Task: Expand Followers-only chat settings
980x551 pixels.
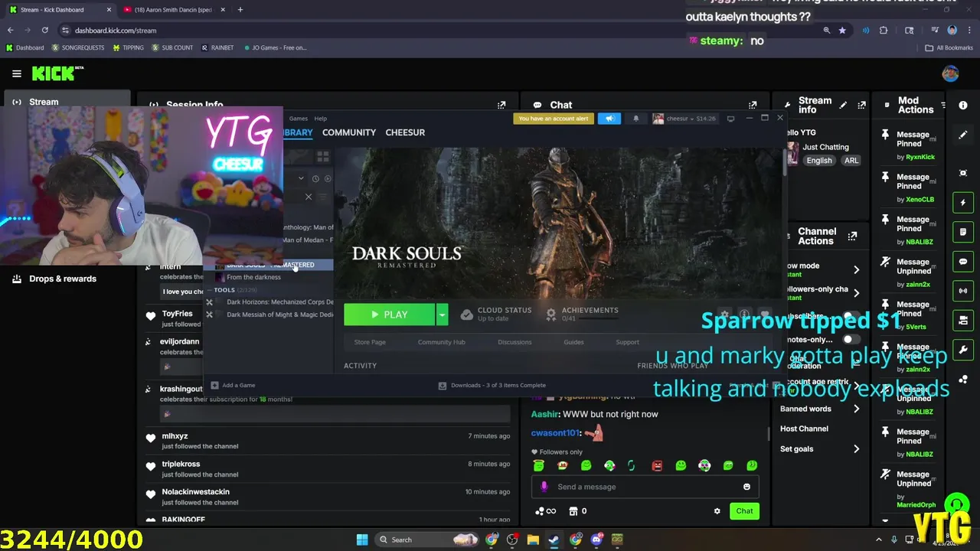Action: pyautogui.click(x=856, y=292)
